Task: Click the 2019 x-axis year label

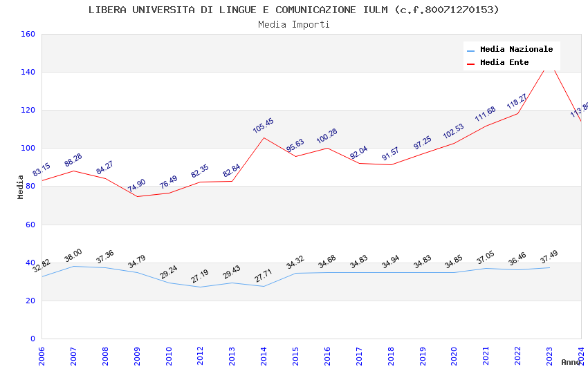Action: [423, 356]
